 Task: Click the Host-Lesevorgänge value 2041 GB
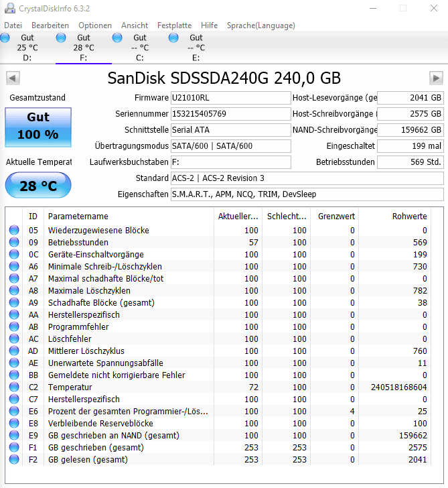(x=410, y=98)
